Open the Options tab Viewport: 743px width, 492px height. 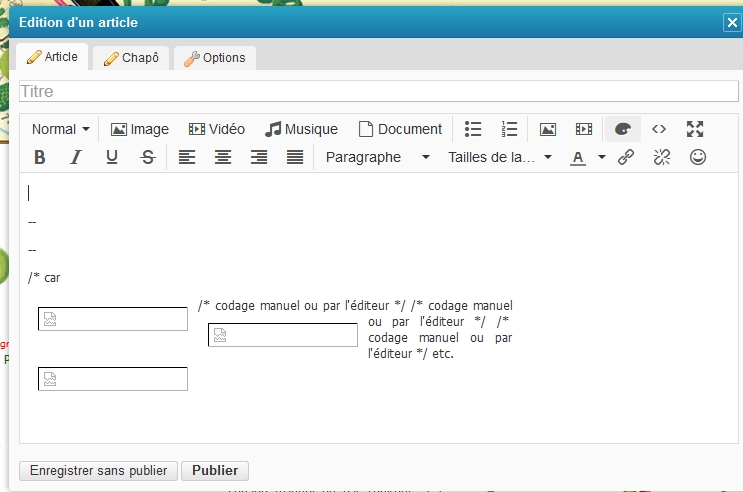[215, 58]
